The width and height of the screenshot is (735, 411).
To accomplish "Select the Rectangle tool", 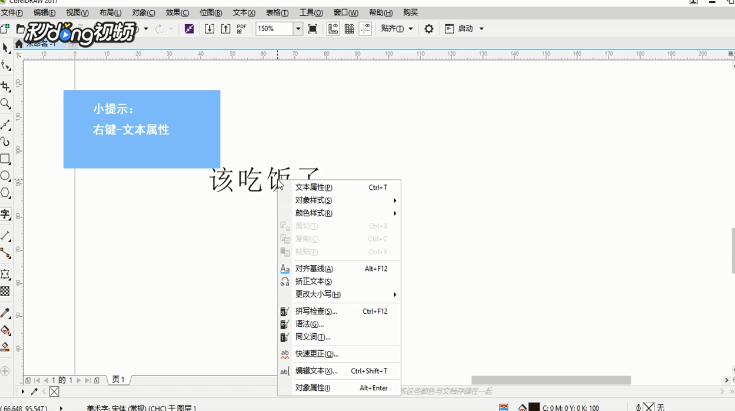I will 6,158.
